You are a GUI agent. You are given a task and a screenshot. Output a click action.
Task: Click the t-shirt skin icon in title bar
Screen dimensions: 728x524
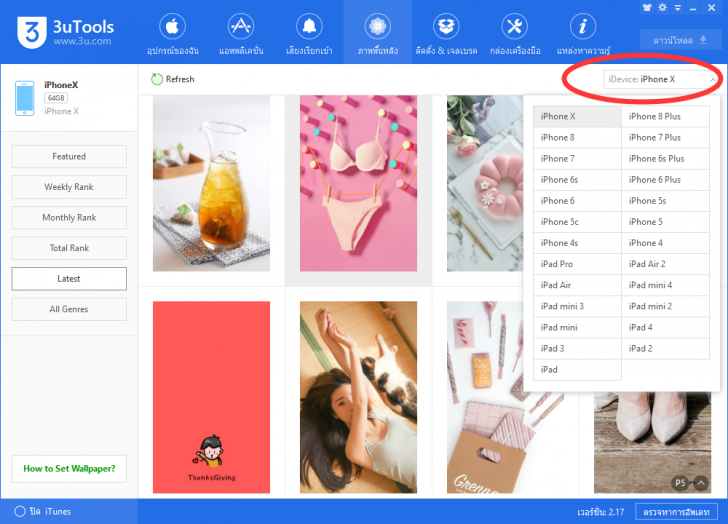647,7
